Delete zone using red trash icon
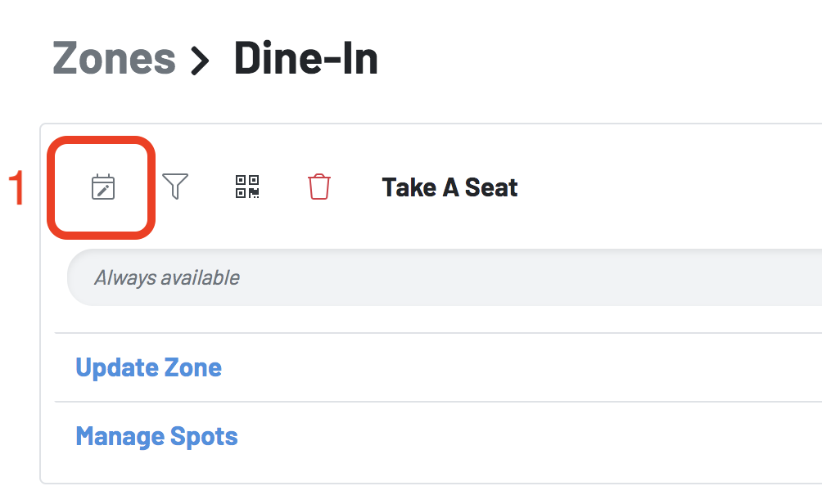Viewport: 822px width, 504px height. pos(318,187)
